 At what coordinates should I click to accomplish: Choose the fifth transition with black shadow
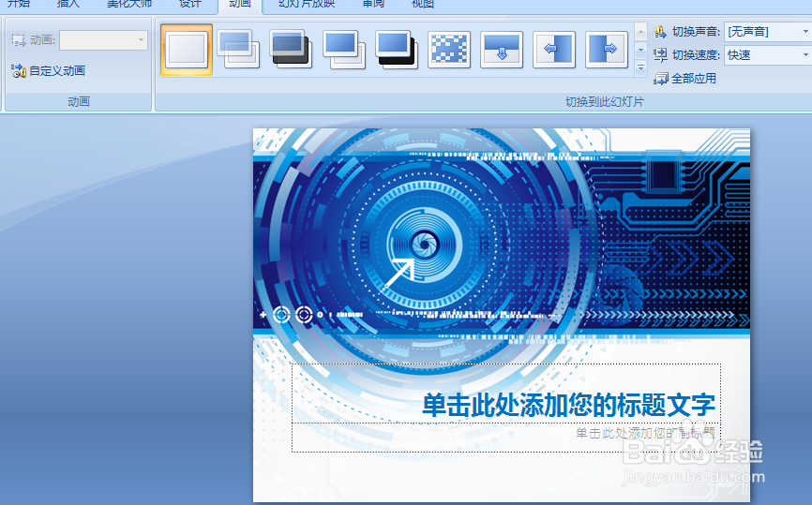click(397, 50)
